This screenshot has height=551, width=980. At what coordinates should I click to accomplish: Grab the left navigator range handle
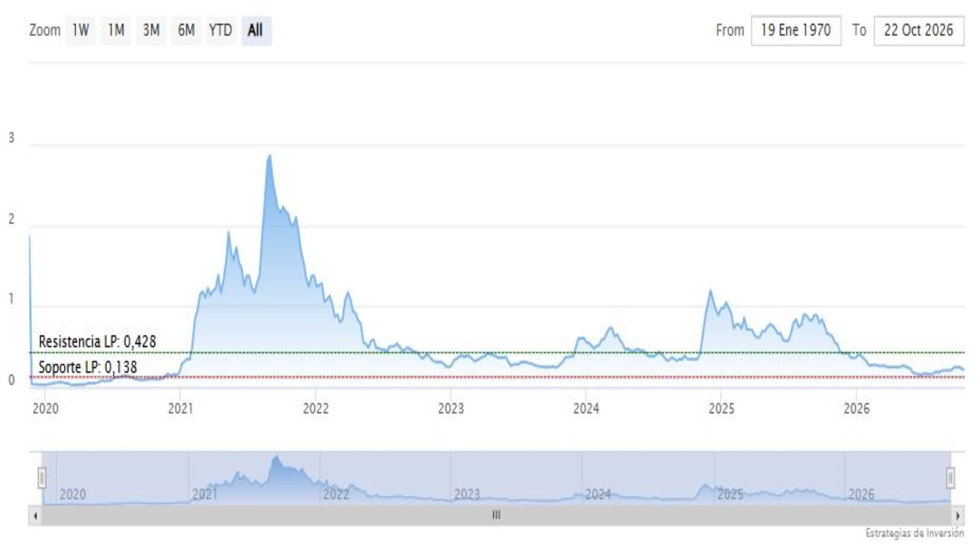pos(42,478)
